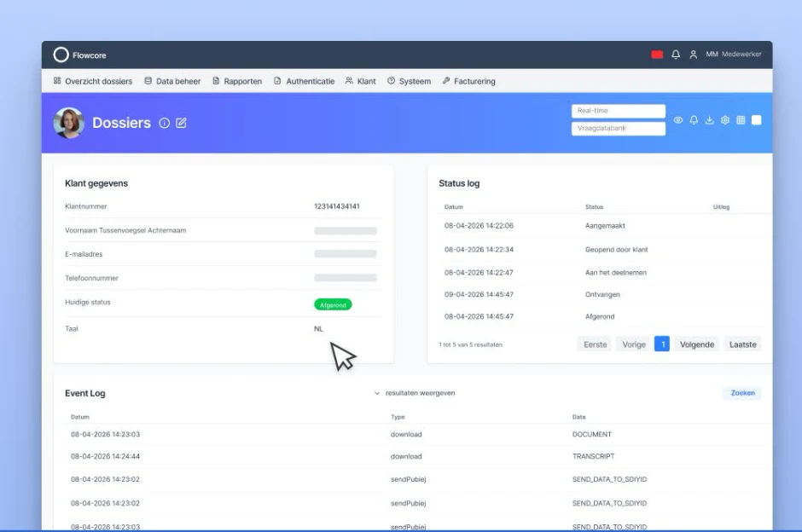This screenshot has width=802, height=532.
Task: Open Systeem menu
Action: click(410, 81)
